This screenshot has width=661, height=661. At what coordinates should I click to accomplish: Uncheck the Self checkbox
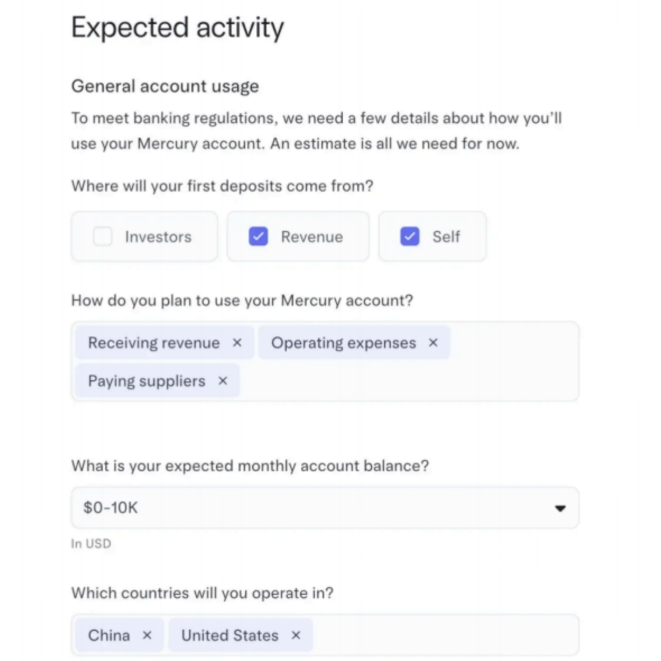410,237
